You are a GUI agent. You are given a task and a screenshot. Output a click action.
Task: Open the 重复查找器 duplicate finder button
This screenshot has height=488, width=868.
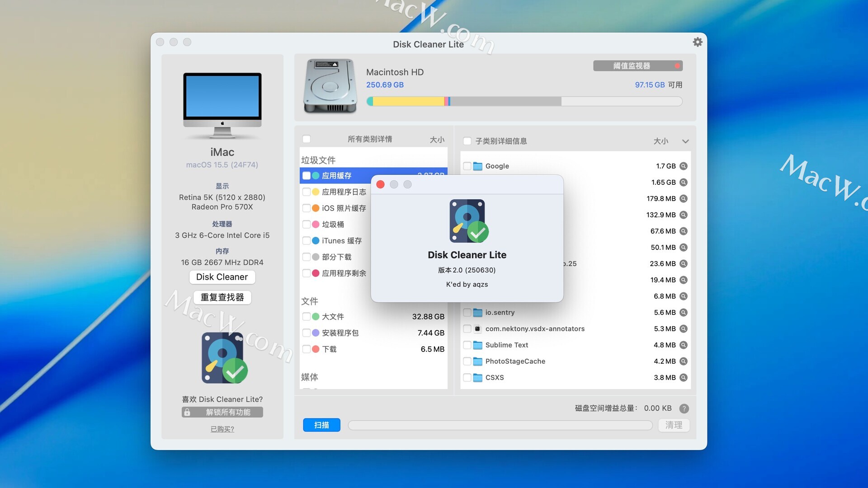[222, 297]
